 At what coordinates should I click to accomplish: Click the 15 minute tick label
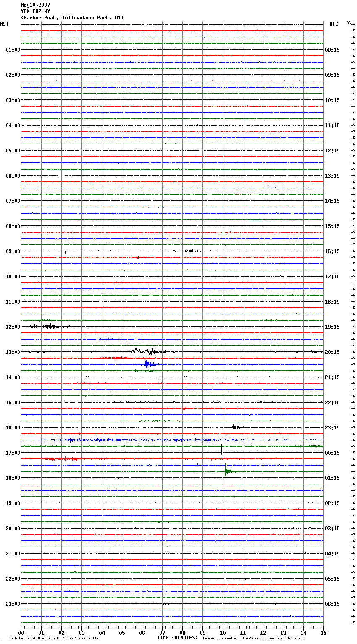(x=323, y=633)
